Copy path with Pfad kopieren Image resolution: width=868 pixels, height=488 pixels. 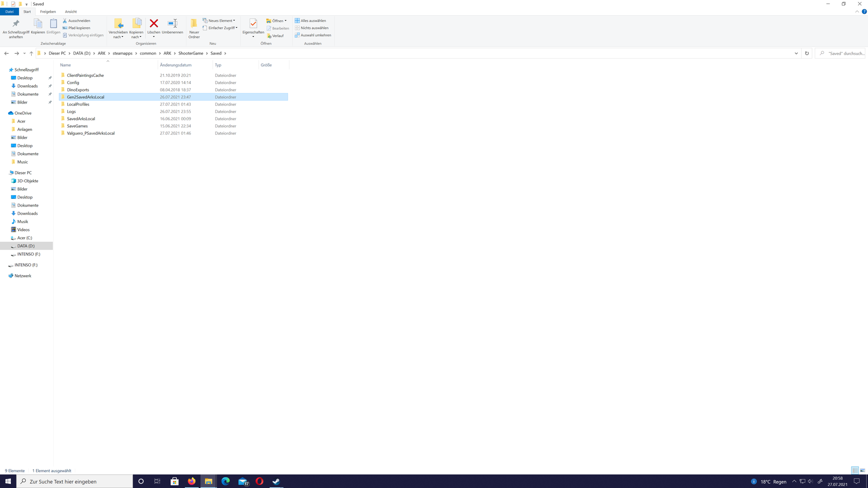click(76, 28)
